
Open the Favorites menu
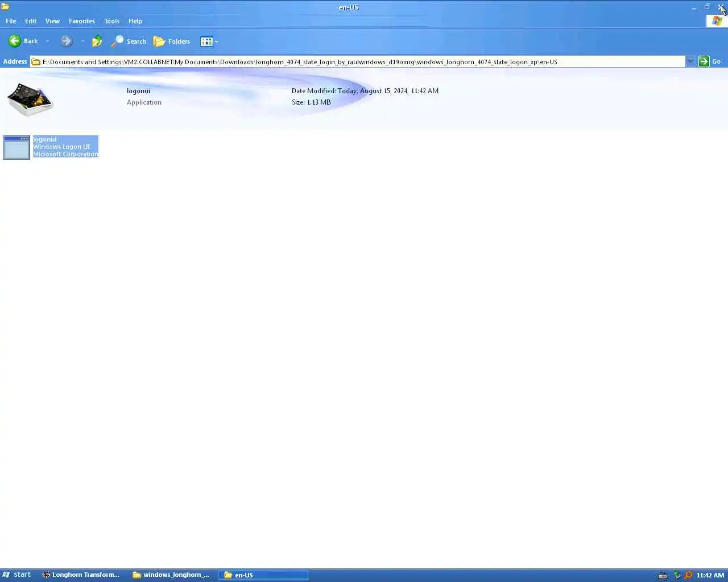(x=82, y=21)
